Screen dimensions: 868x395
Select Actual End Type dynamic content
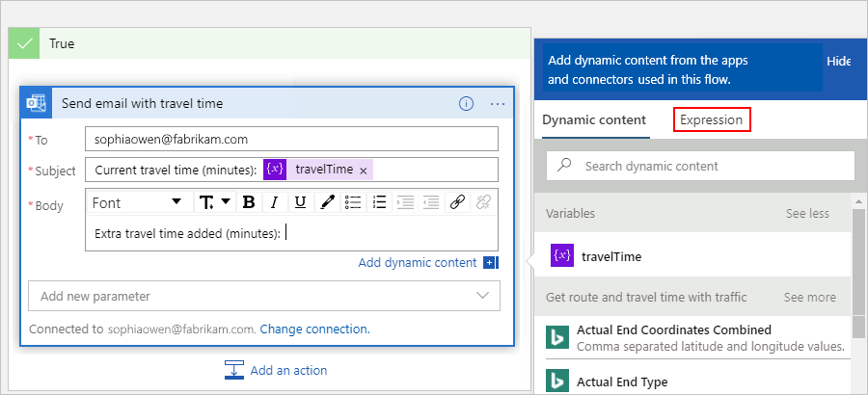coord(692,380)
